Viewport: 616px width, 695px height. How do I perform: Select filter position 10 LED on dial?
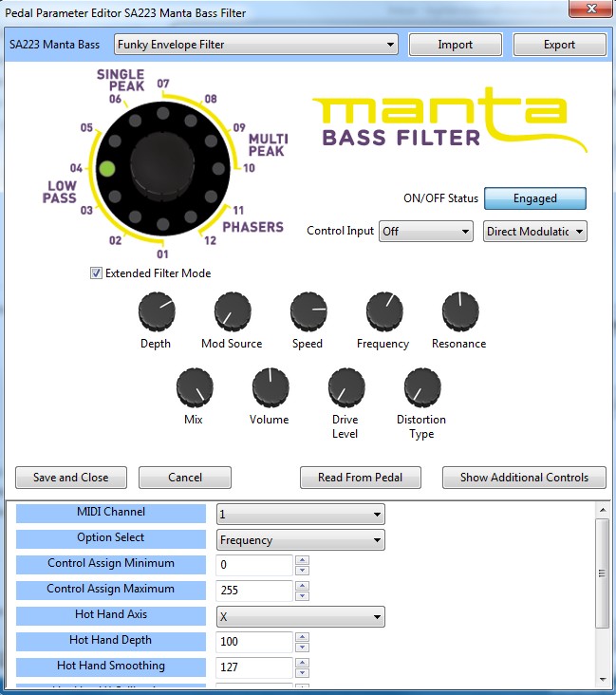pyautogui.click(x=218, y=168)
